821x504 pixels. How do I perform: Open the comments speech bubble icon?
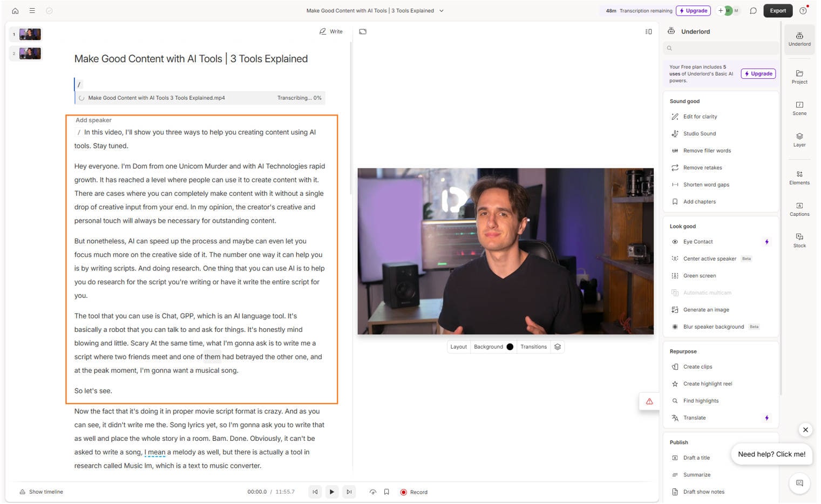pos(753,11)
